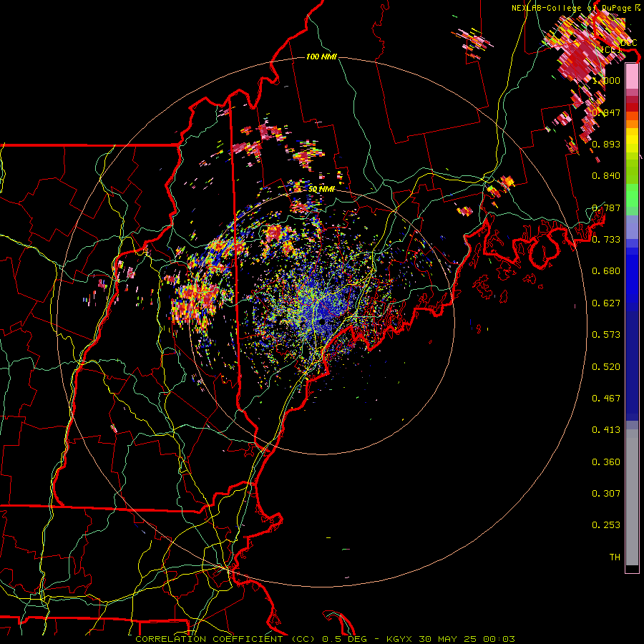
Task: Click the 0.893 color scale value
Action: [606, 144]
